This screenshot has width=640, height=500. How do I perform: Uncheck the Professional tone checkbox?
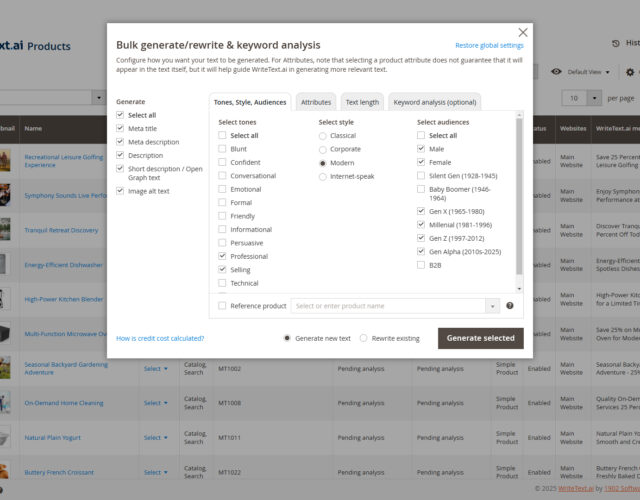(222, 256)
